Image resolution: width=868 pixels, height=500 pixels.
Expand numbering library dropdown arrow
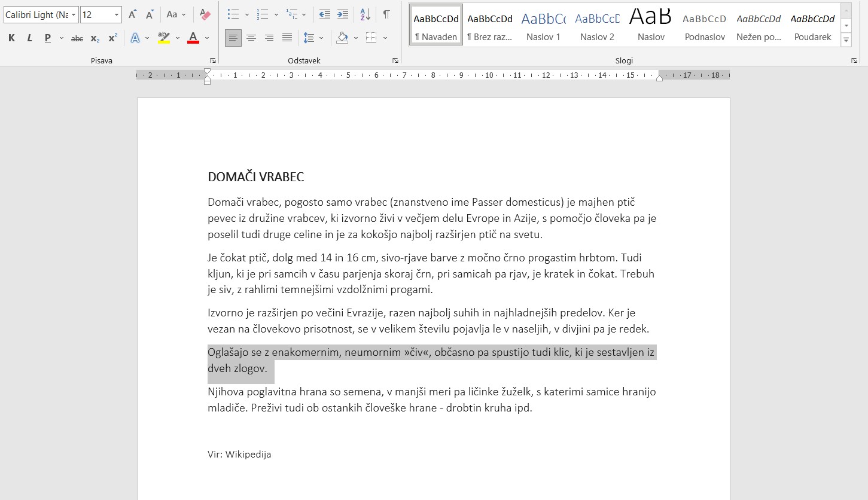click(276, 14)
